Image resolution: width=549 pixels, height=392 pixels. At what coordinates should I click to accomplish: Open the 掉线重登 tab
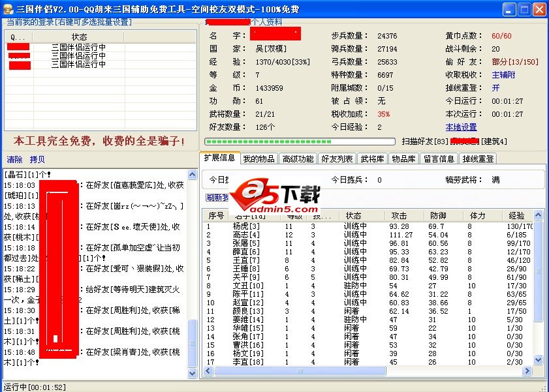pyautogui.click(x=478, y=159)
